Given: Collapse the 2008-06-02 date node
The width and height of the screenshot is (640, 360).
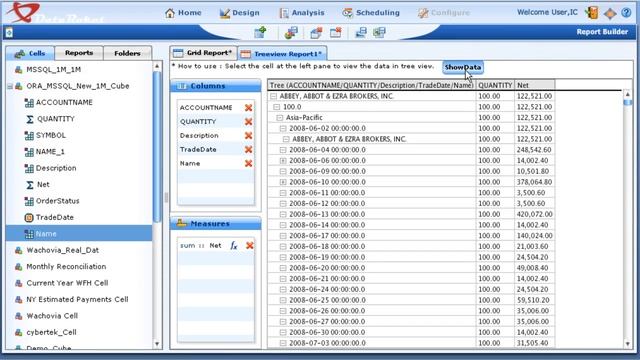Looking at the screenshot, I should pyautogui.click(x=282, y=128).
